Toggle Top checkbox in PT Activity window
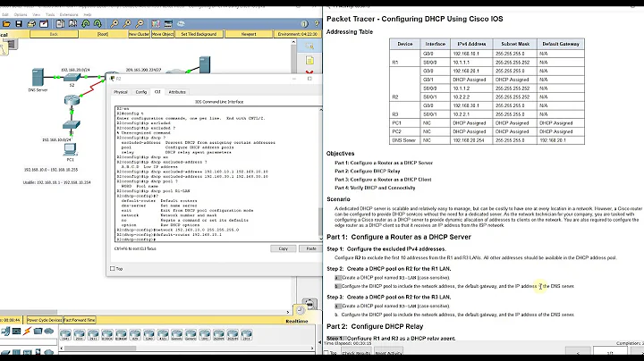 pyautogui.click(x=326, y=353)
